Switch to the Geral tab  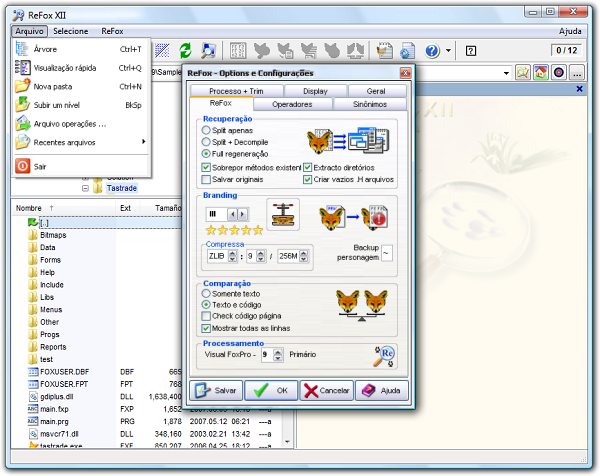[376, 91]
